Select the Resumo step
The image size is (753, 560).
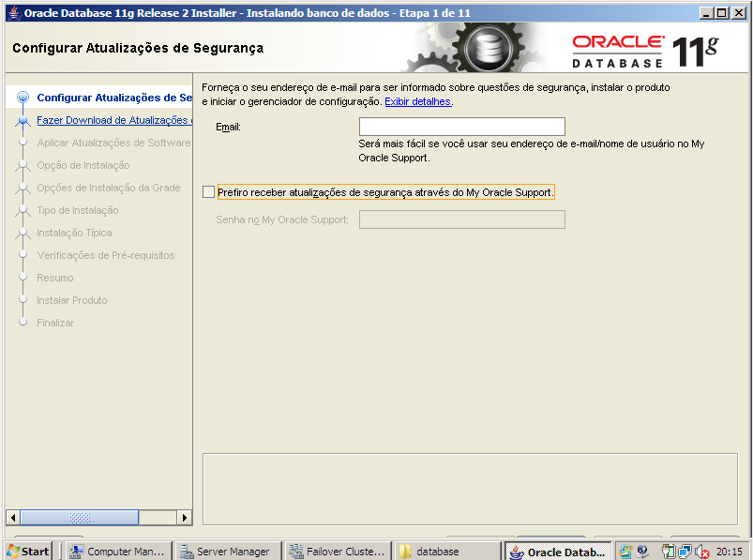coord(55,278)
